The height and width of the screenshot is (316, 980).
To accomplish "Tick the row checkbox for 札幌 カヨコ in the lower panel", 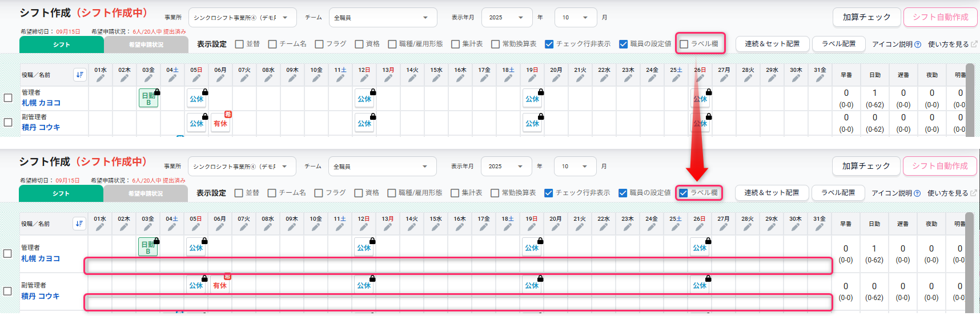I will [8, 253].
